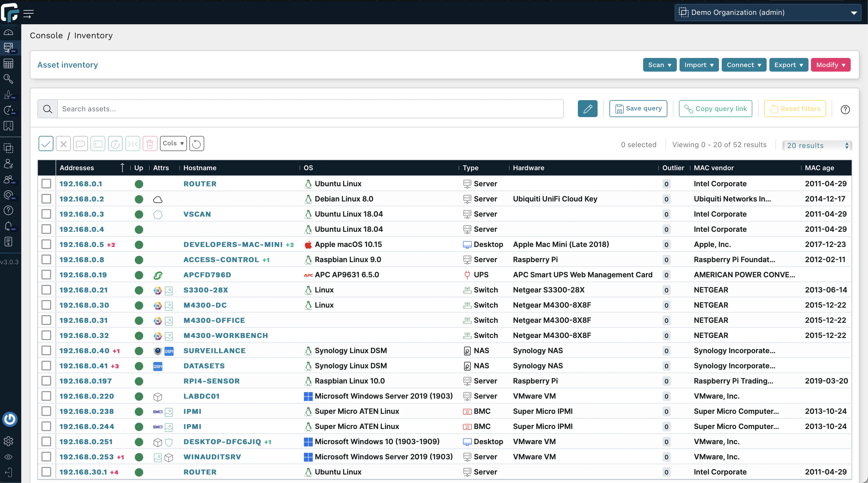Open the Scan menu
The height and width of the screenshot is (483, 868).
(659, 65)
